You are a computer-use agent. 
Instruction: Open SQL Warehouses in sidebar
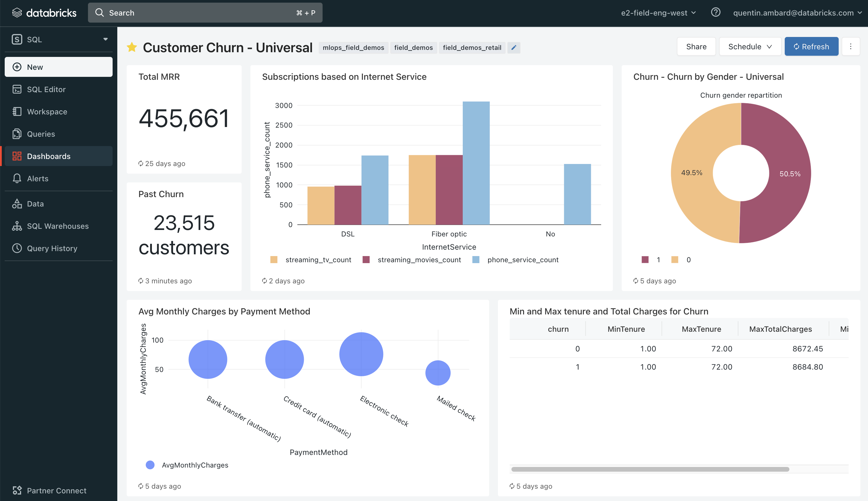tap(57, 226)
